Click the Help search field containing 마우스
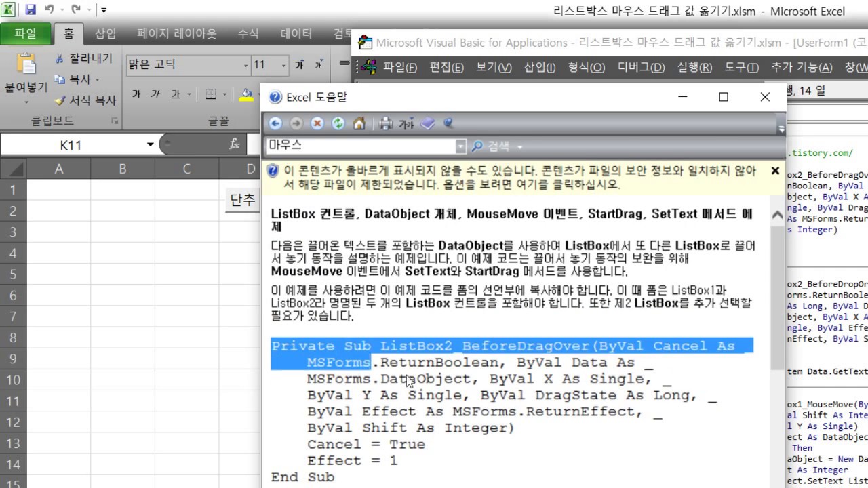The image size is (868, 488). click(360, 146)
